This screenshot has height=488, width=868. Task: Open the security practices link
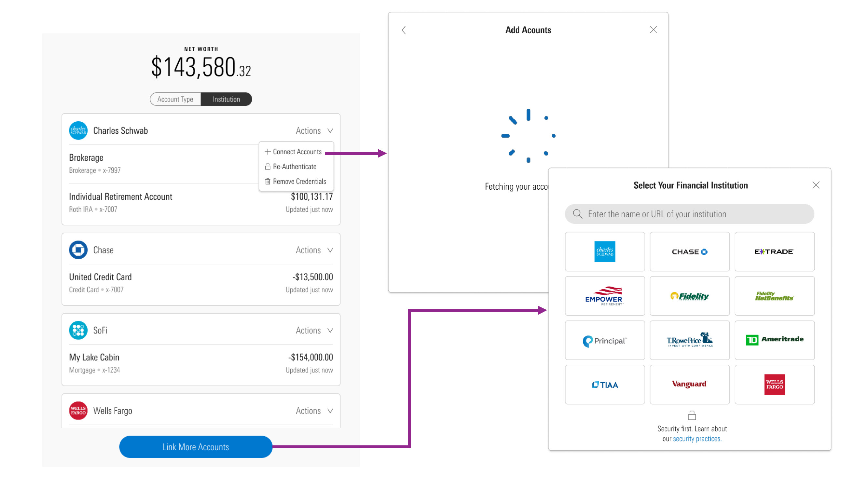(x=697, y=439)
